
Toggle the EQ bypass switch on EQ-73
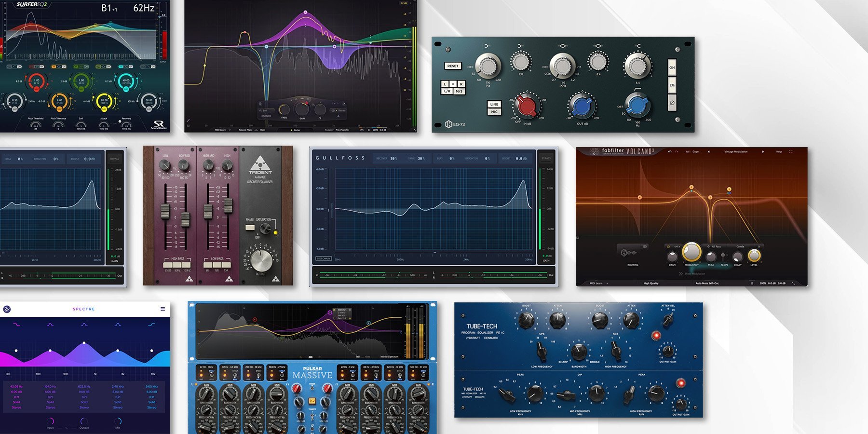click(x=672, y=85)
